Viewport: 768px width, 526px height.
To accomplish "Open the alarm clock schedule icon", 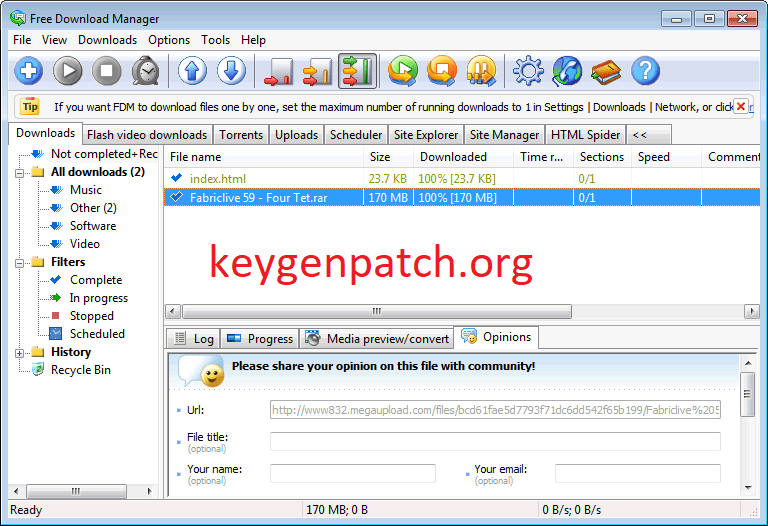I will (x=145, y=71).
